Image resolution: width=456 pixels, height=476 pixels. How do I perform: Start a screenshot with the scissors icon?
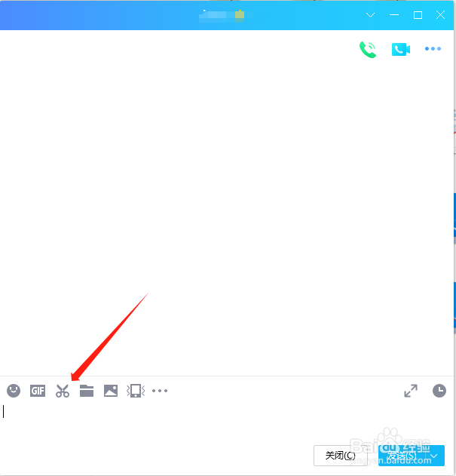(x=63, y=391)
